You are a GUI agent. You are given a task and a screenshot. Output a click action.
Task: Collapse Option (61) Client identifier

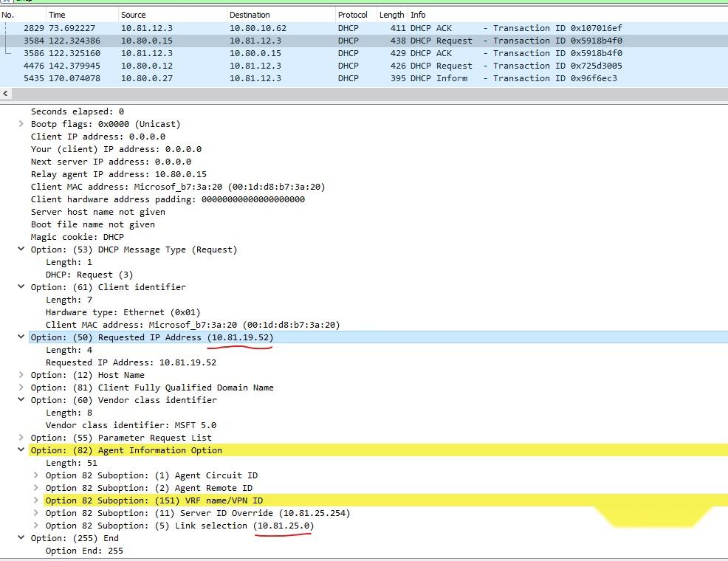(20, 286)
